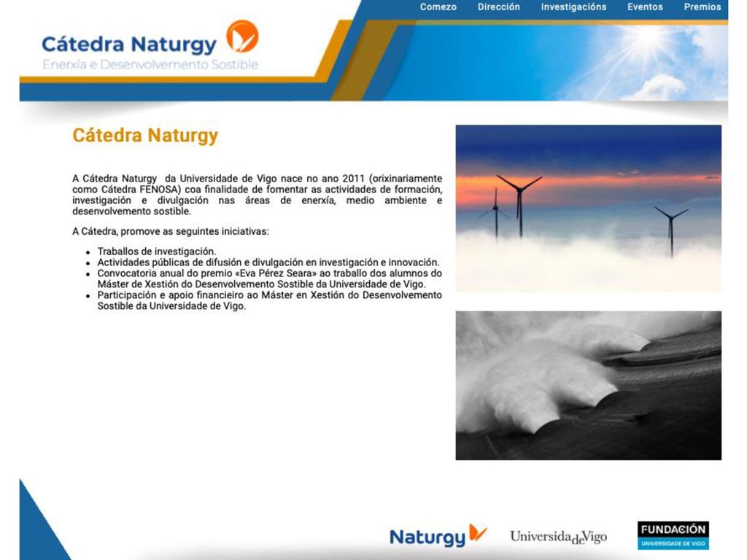Image resolution: width=747 pixels, height=560 pixels.
Task: Click the wind turbines photo
Action: [589, 209]
